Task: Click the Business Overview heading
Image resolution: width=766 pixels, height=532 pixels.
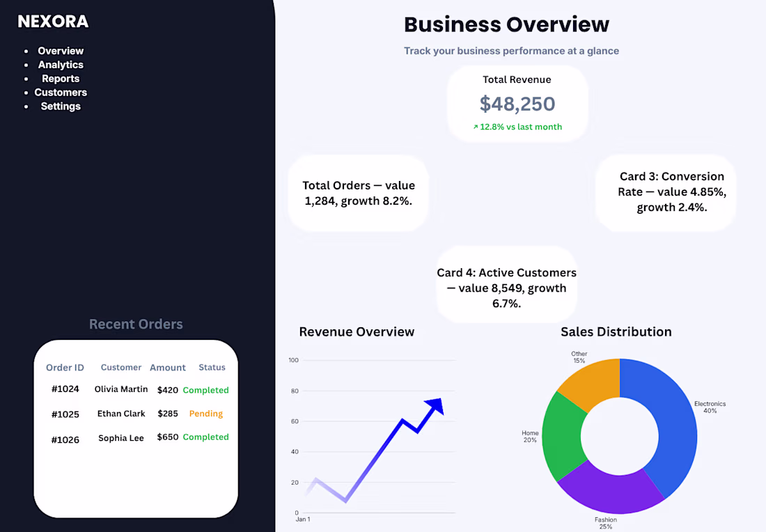Action: pos(506,24)
